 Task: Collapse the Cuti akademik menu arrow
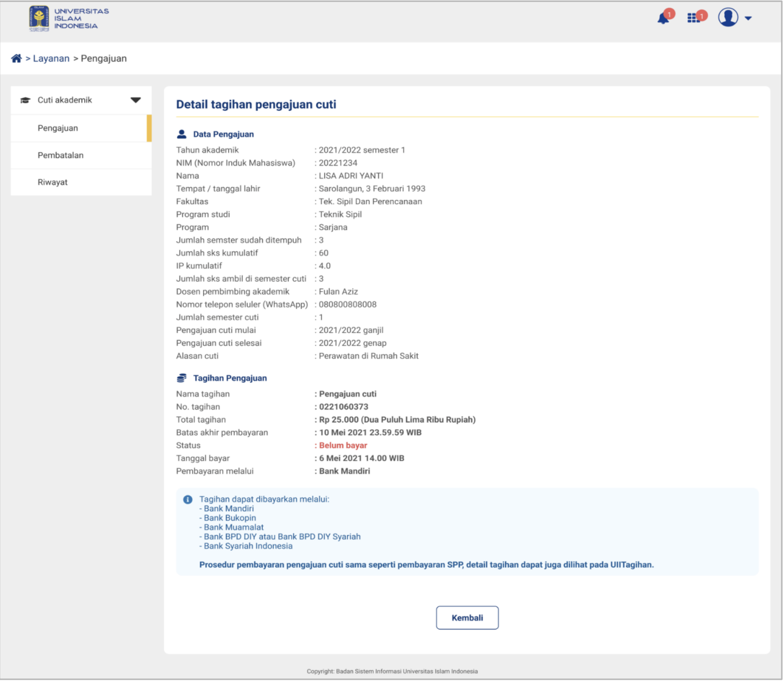[136, 100]
